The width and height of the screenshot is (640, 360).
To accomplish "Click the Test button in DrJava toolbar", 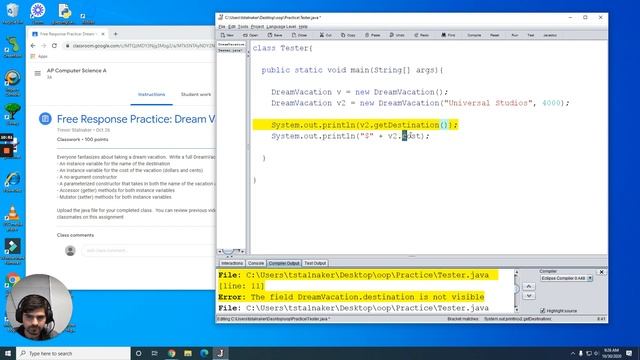I will click(x=531, y=35).
